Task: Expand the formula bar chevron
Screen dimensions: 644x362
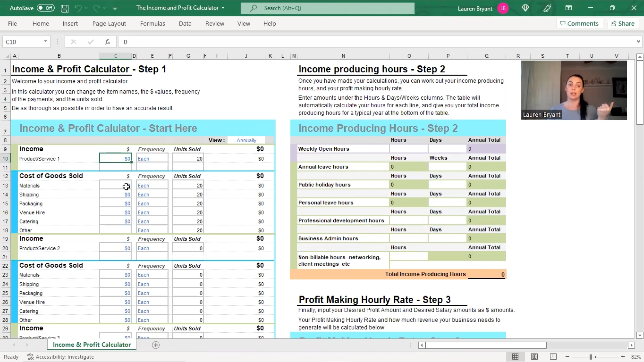Action: tap(638, 41)
